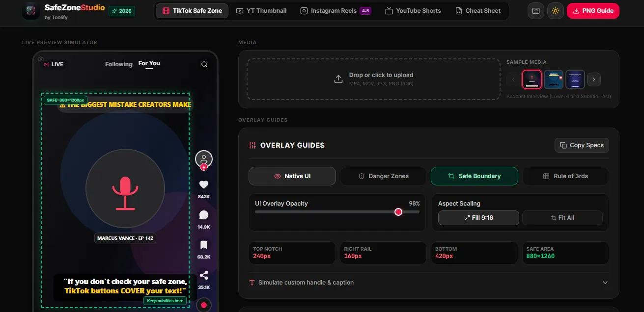Adjust the UI Overlay Opacity slider
Screen dimensions: 644x312
(x=337, y=212)
